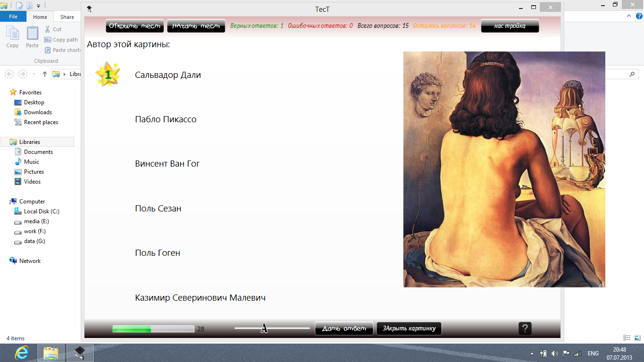Open the help question mark icon

coord(525,328)
